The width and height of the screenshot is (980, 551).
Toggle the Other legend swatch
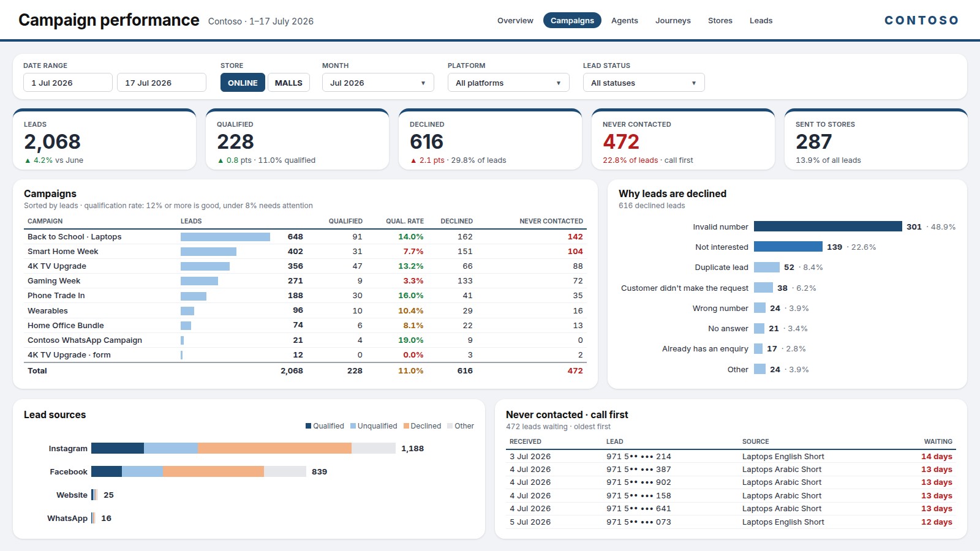(x=450, y=426)
